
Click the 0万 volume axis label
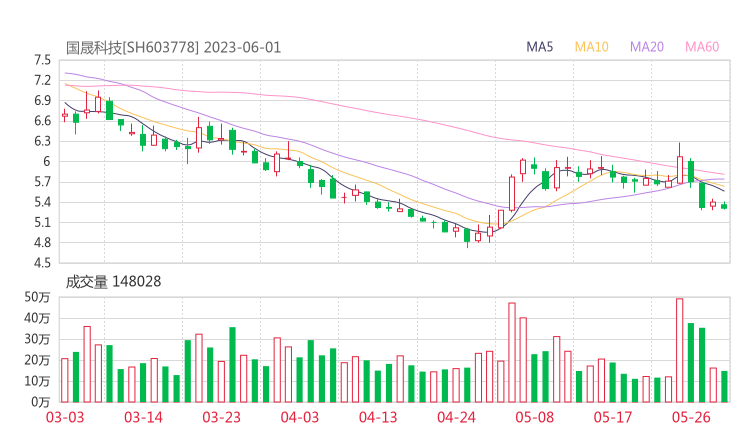click(40, 402)
